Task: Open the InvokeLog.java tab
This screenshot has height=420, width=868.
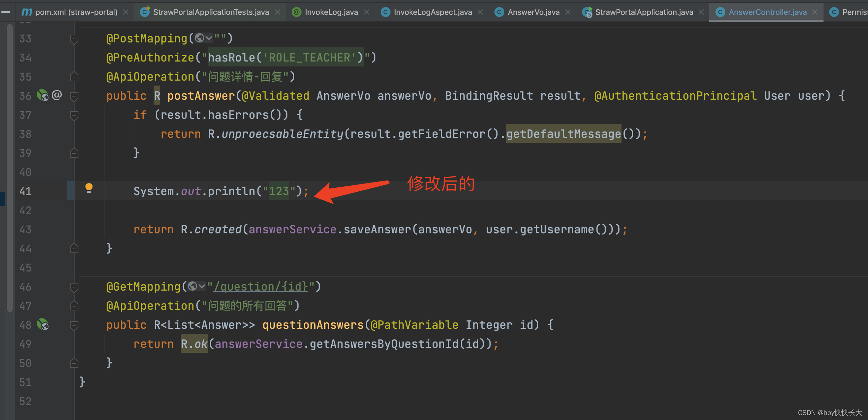Action: 331,12
